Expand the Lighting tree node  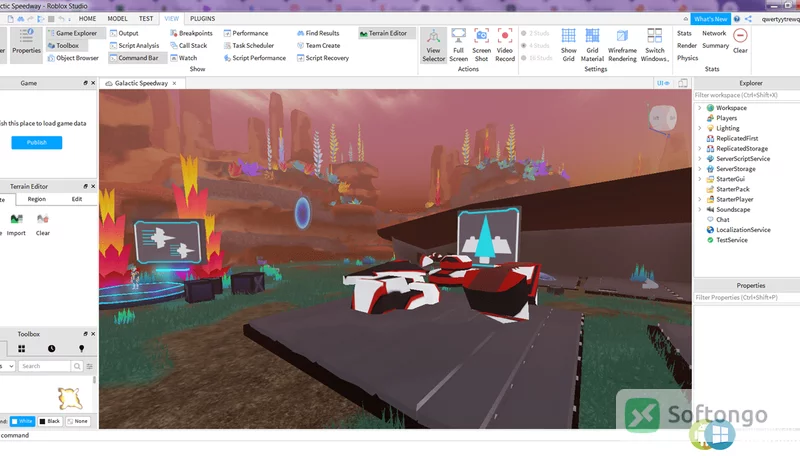point(699,129)
